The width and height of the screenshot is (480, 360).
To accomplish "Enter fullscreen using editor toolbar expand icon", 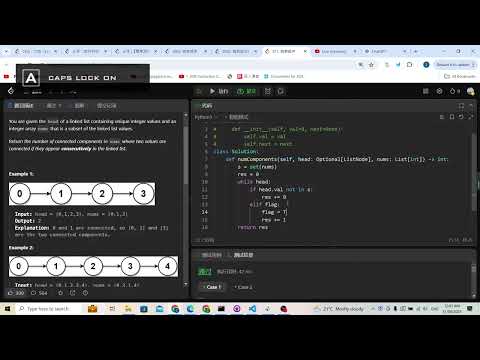I will point(470,117).
